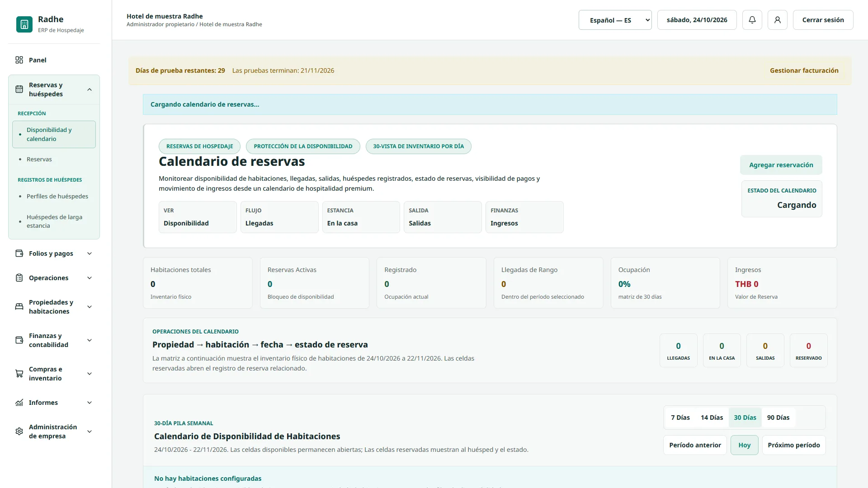Viewport: 868px width, 488px height.
Task: Follow the Gestionar facturación link
Action: click(804, 70)
